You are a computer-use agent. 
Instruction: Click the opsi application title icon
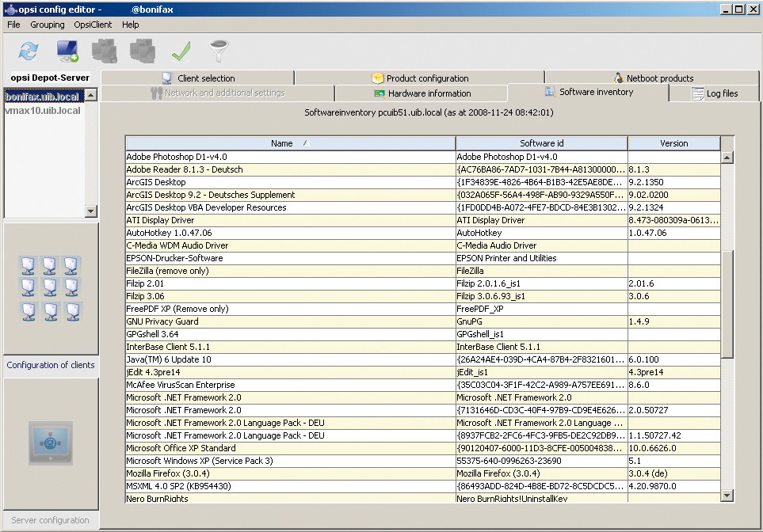(x=10, y=9)
